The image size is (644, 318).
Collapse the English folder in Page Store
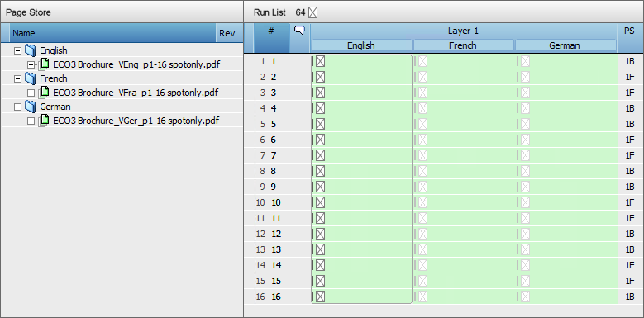click(17, 51)
